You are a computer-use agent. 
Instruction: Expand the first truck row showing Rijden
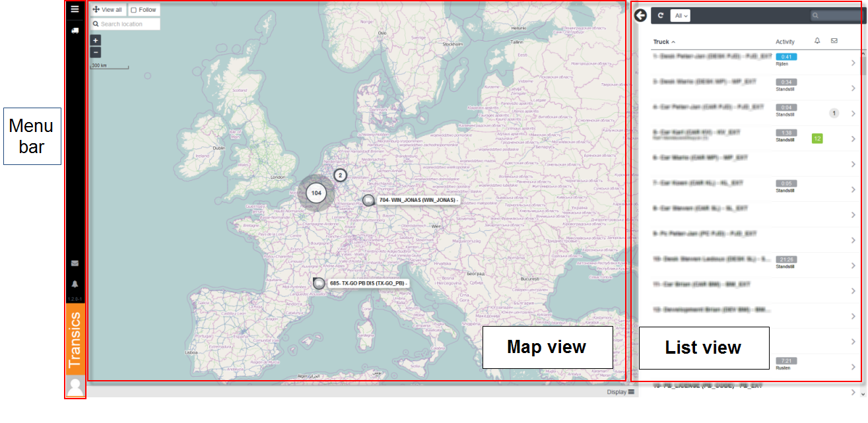(853, 63)
